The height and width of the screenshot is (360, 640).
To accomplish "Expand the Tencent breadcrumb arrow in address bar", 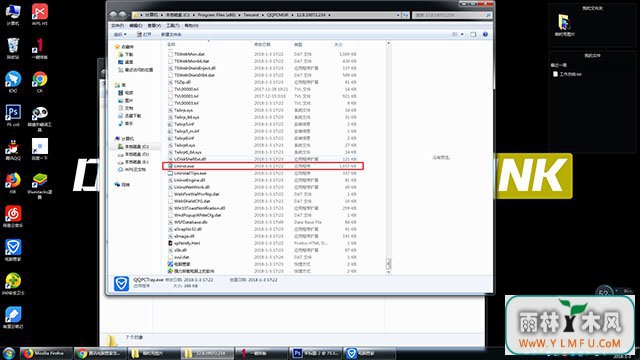I will [262, 15].
